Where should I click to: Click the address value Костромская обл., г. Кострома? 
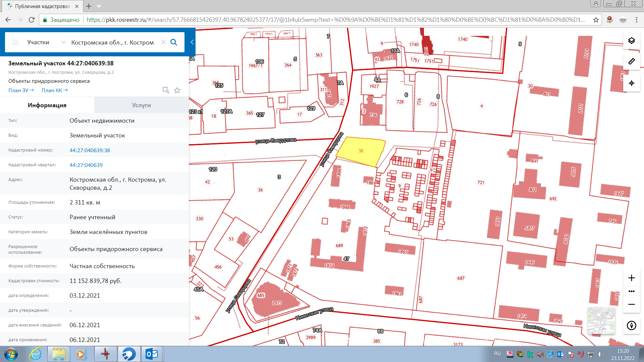click(x=118, y=184)
